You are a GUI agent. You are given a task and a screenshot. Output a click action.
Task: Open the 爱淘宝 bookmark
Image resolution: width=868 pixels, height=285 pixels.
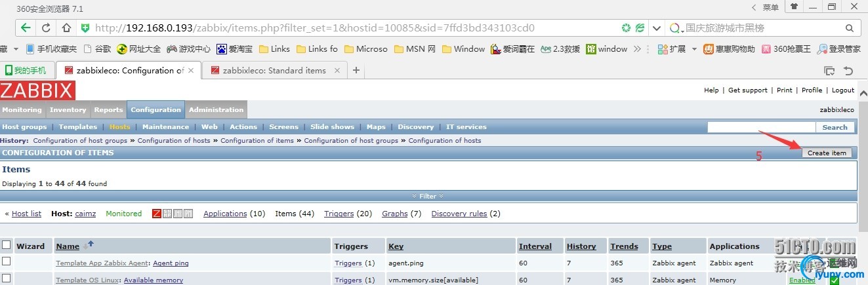234,48
